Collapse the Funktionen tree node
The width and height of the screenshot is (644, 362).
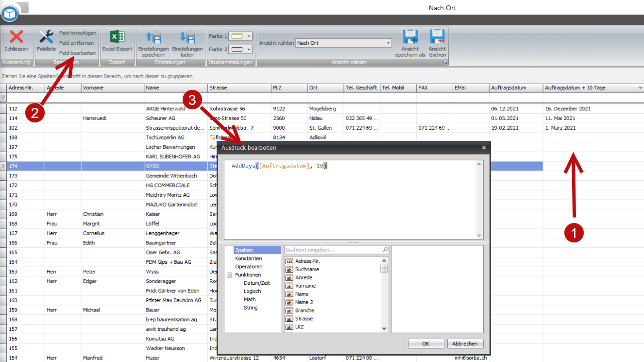click(229, 275)
